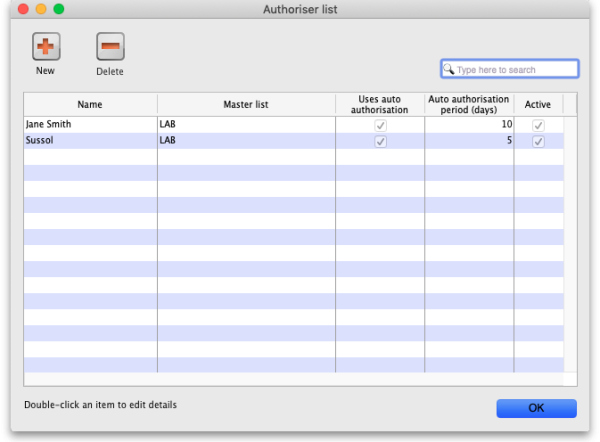Sort by the Master list column header
600x442 pixels.
(245, 104)
